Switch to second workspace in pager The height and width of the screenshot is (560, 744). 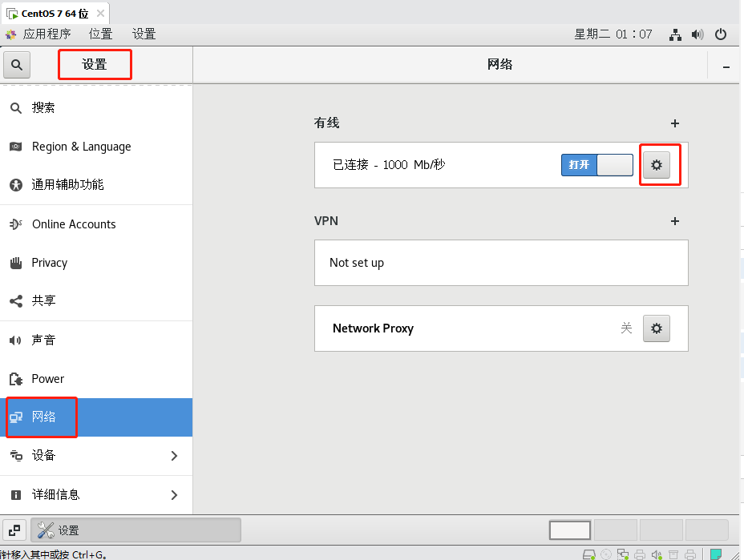click(616, 530)
